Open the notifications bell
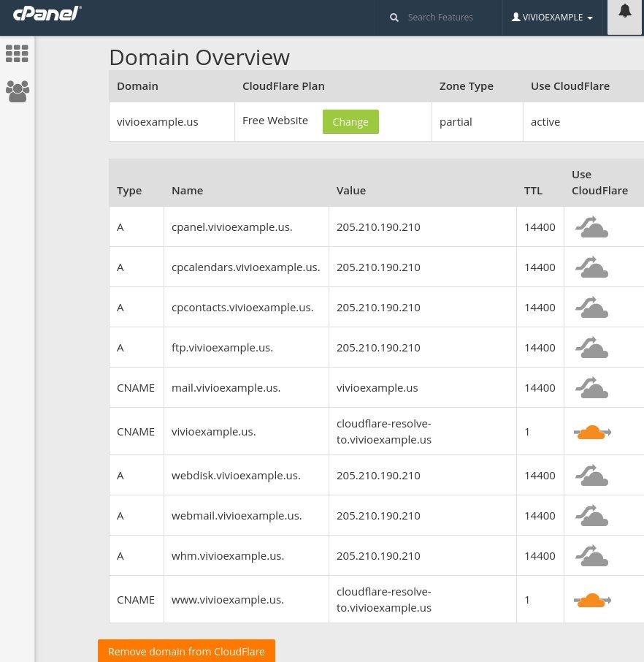The width and height of the screenshot is (644, 662). click(625, 12)
